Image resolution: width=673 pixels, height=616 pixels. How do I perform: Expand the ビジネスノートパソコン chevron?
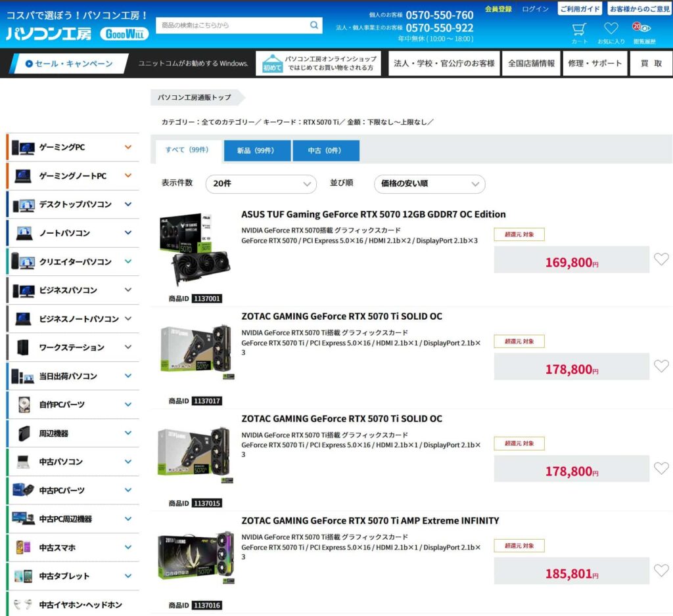128,319
